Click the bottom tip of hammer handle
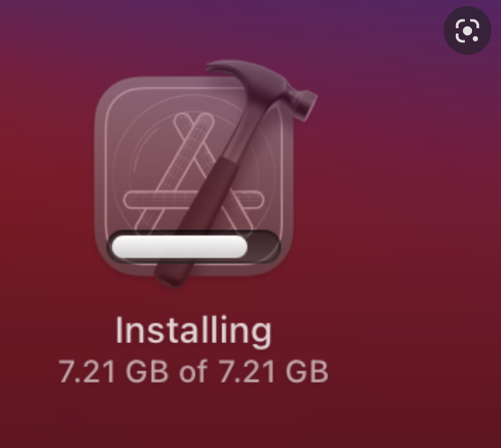 click(173, 278)
